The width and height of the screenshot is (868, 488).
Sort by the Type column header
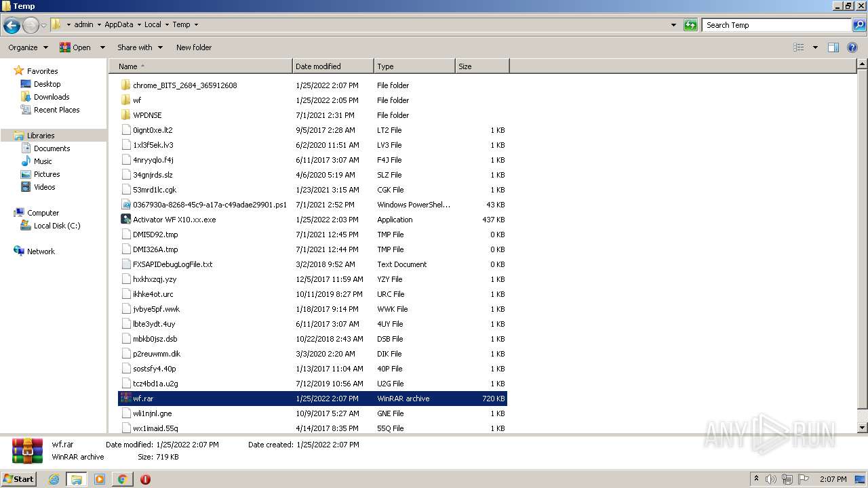[414, 66]
